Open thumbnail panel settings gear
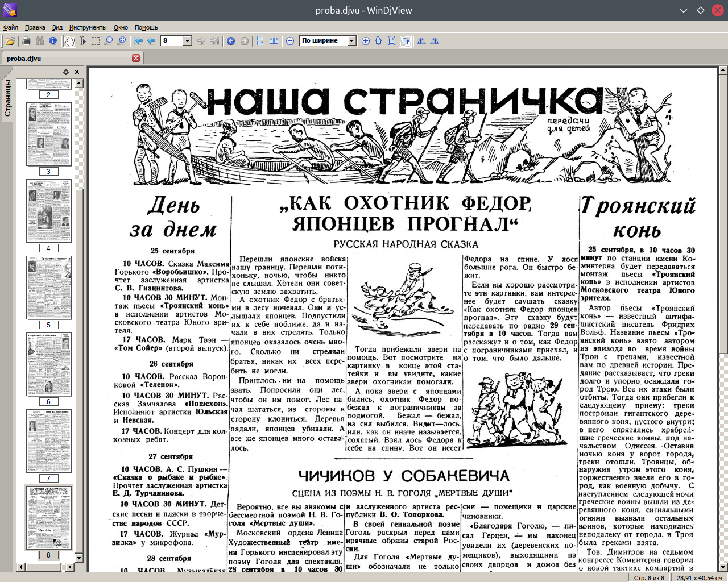The height and width of the screenshot is (582, 728). (x=66, y=72)
